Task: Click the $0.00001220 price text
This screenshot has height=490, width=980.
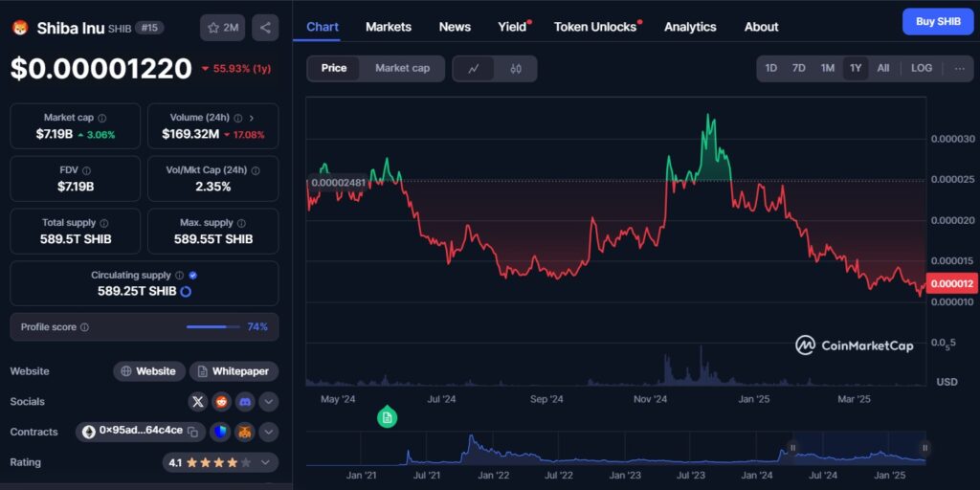Action: [x=101, y=69]
